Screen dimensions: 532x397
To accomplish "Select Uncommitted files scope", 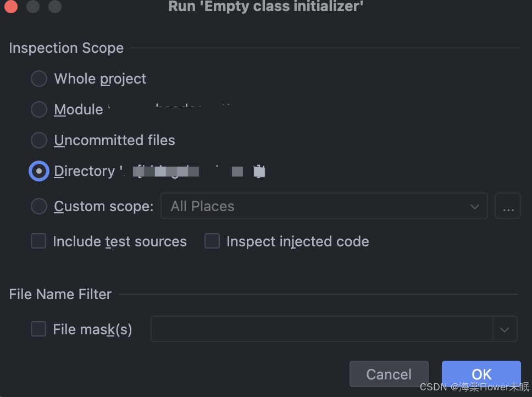I will click(39, 140).
